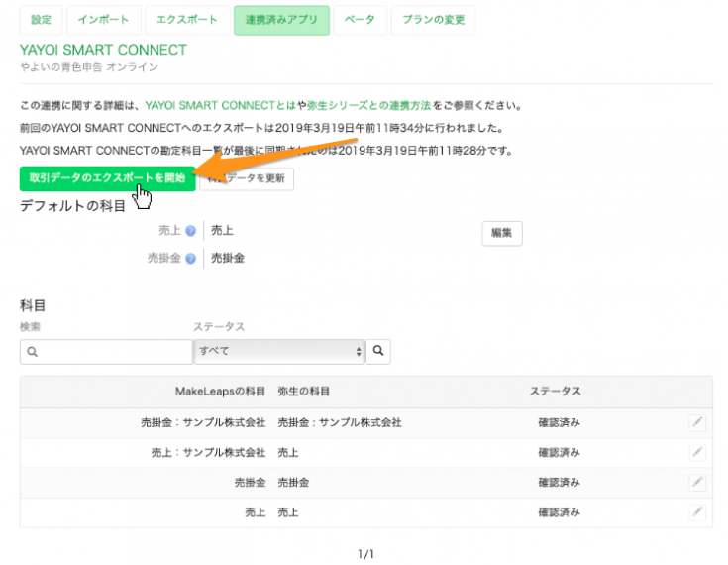
Task: Click pencil icon on plain 売上 row
Action: 697,512
